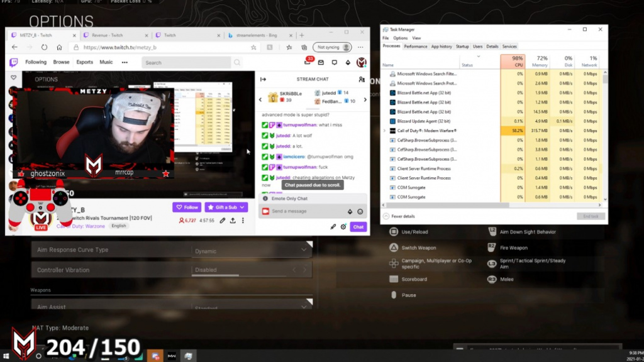Click the browser Back arrow
This screenshot has width=644, height=362.
(x=15, y=47)
